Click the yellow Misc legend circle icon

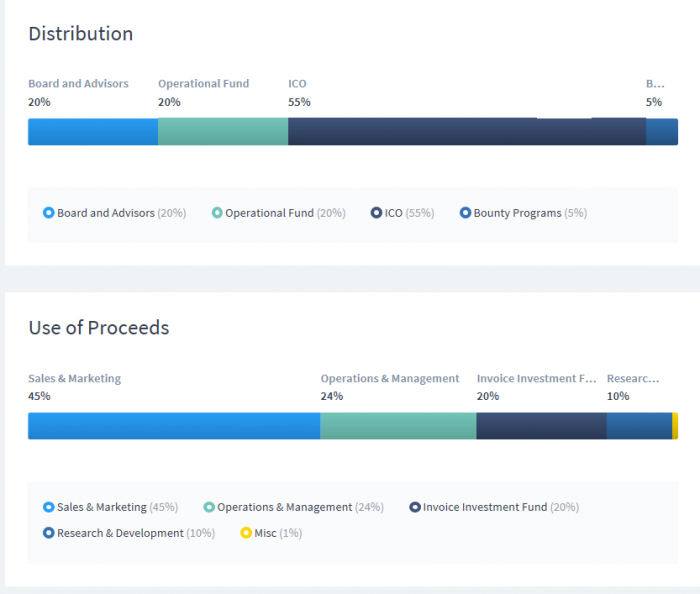246,533
